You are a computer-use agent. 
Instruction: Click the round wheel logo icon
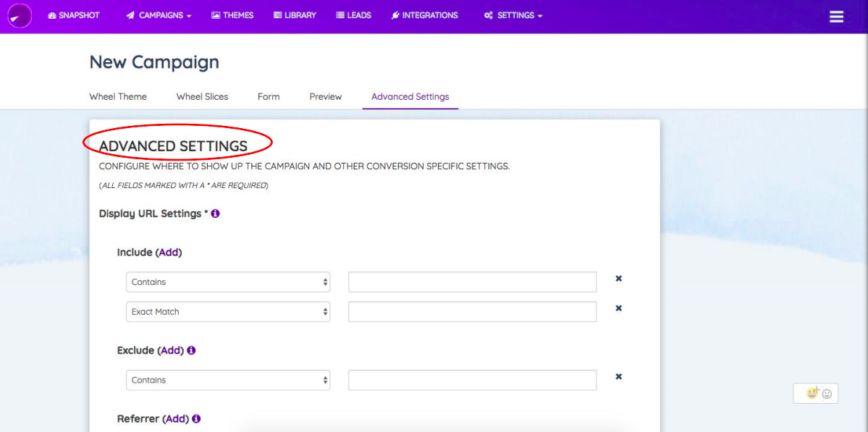[20, 15]
